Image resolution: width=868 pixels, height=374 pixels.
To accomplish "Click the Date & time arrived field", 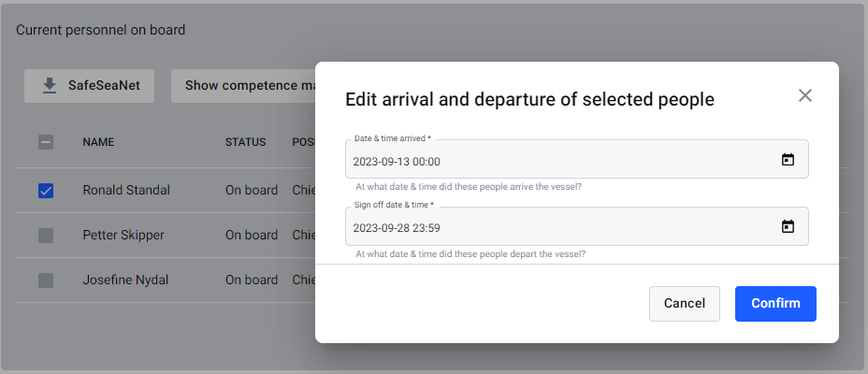I will (577, 159).
